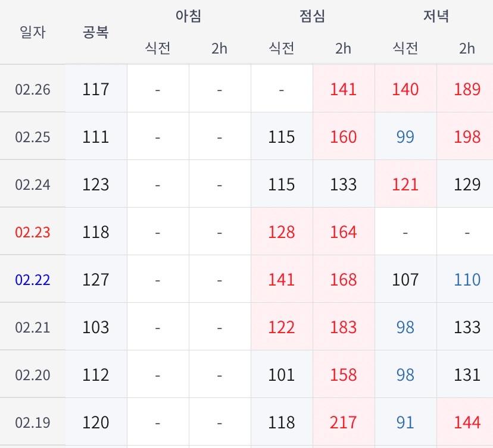This screenshot has width=493, height=448.
Task: Select the 02.23 date in red
Action: click(33, 232)
